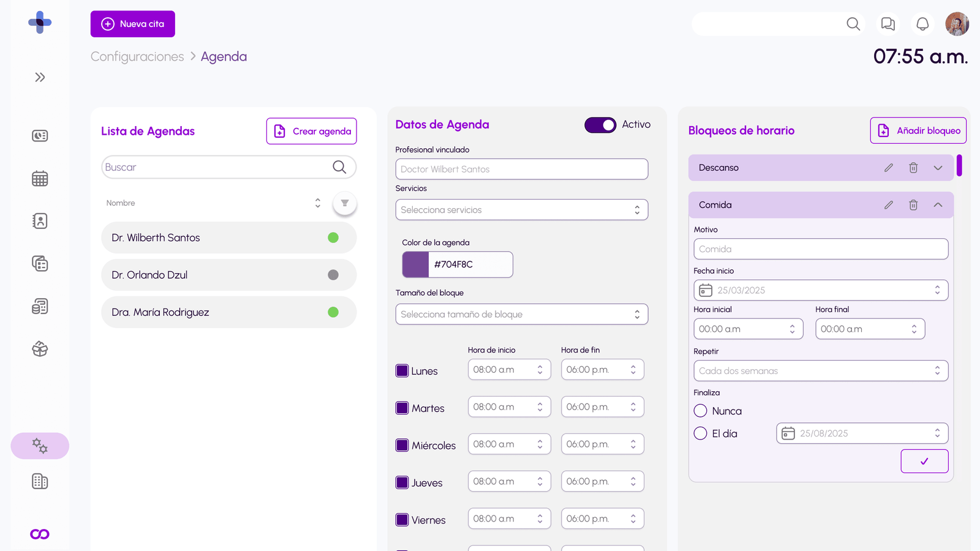Open the Selecciona servicios dropdown

(x=521, y=209)
